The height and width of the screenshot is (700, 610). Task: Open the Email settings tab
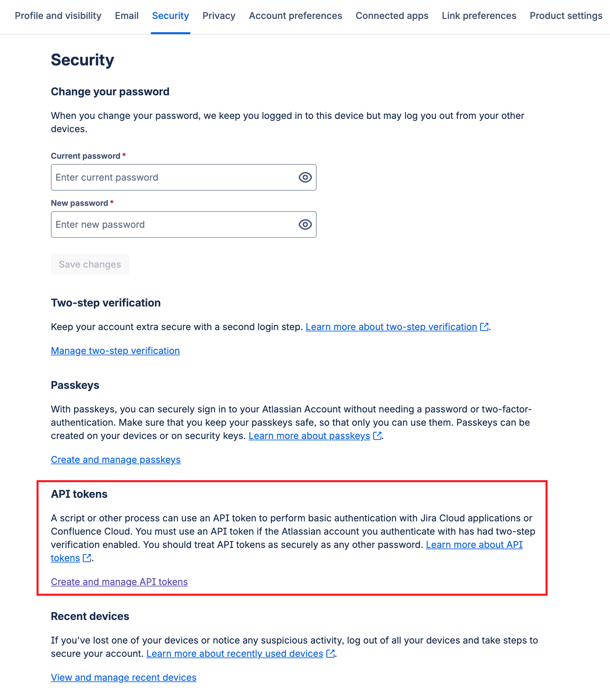(x=126, y=16)
